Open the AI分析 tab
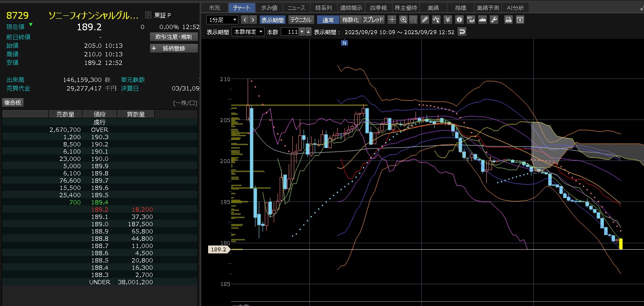Image resolution: width=644 pixels, height=306 pixels. point(515,8)
